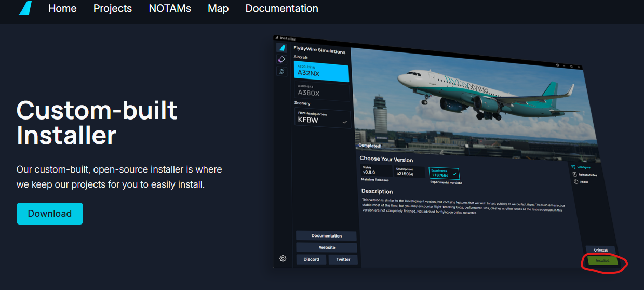Click the Configure sliders icon
The width and height of the screenshot is (644, 290).
click(x=573, y=167)
